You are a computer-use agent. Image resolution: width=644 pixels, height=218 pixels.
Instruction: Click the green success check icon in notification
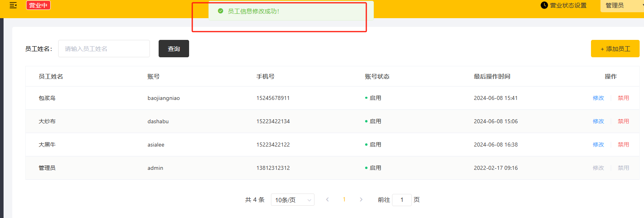pyautogui.click(x=221, y=11)
